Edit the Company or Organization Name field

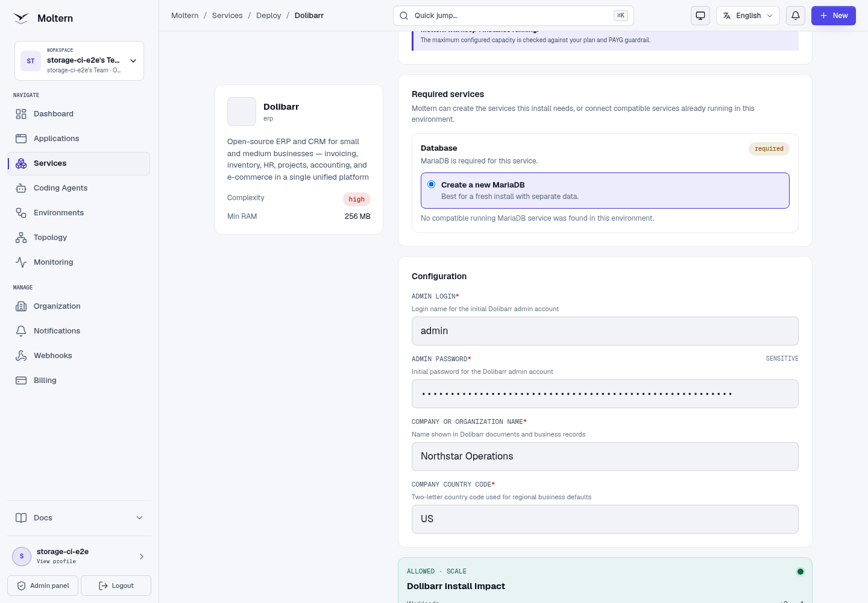pyautogui.click(x=605, y=456)
